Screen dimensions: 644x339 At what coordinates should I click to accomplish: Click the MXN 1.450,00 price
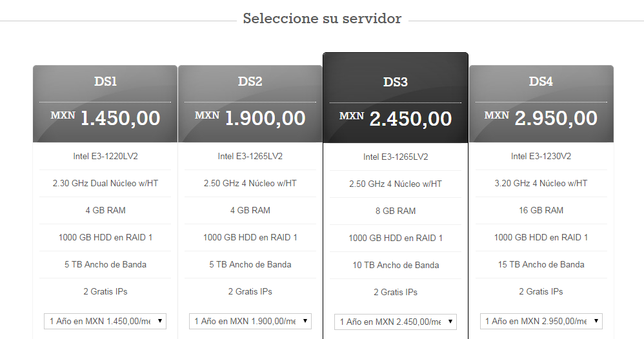[105, 118]
